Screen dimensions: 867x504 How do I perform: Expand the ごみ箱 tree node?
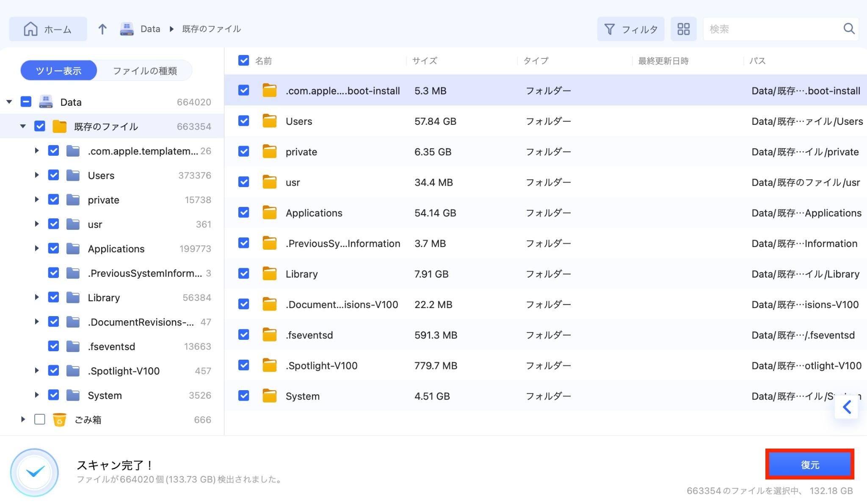tap(23, 419)
